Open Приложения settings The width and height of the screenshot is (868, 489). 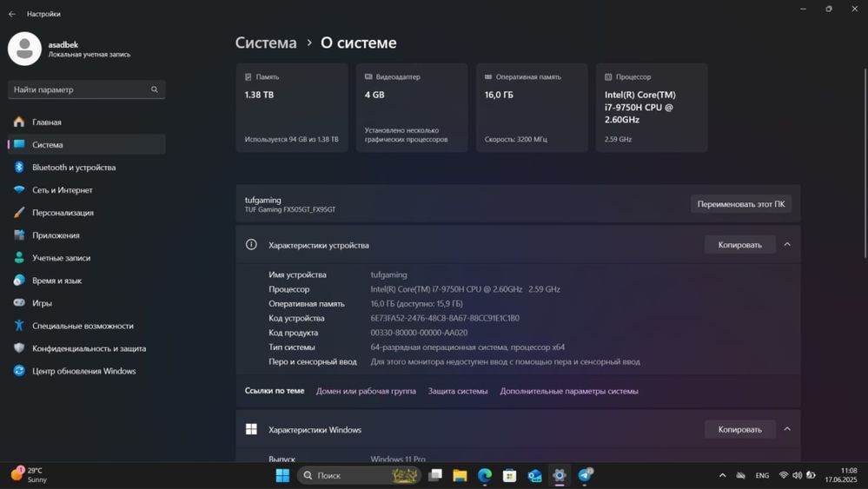[x=86, y=235]
